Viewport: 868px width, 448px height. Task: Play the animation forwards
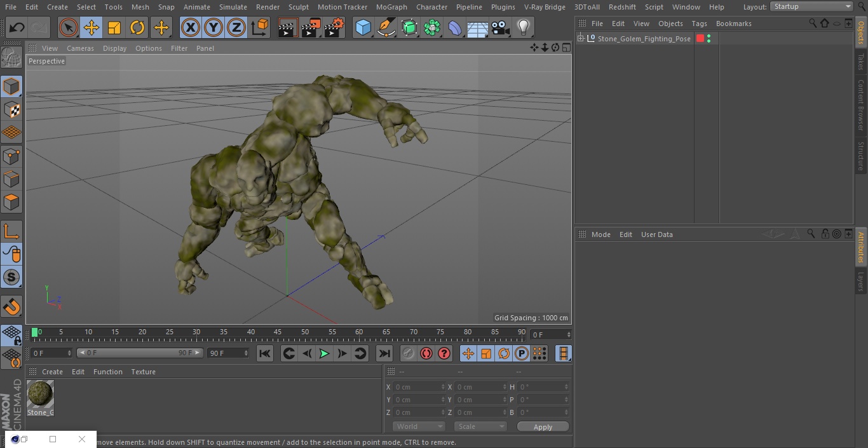[x=324, y=353]
